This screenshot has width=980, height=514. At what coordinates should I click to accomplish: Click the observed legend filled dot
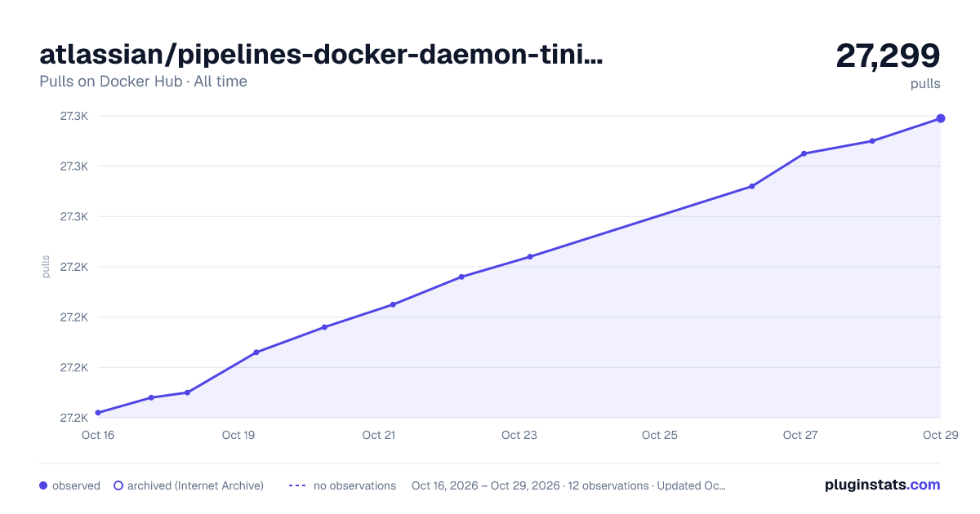tap(43, 485)
